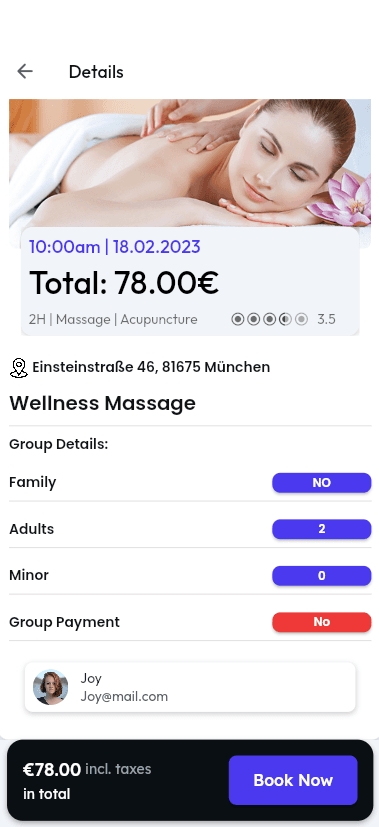Screen dimensions: 379x827
Task: Tap the Total 78.00€ price card
Action: pos(190,281)
